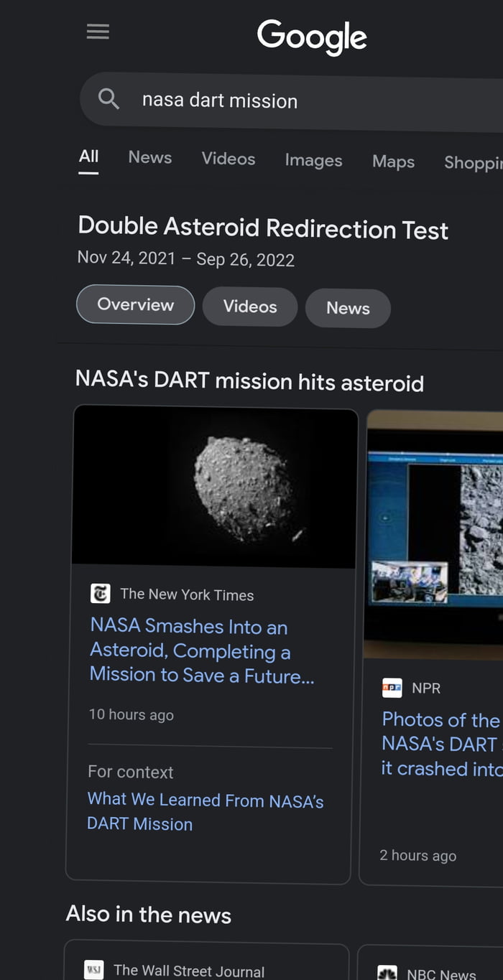Switch to the News search tab

click(150, 158)
